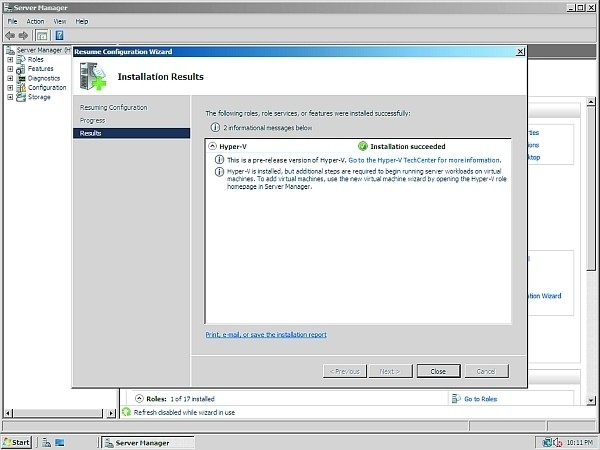
Task: Select the Roles node icon in tree
Action: [21, 59]
